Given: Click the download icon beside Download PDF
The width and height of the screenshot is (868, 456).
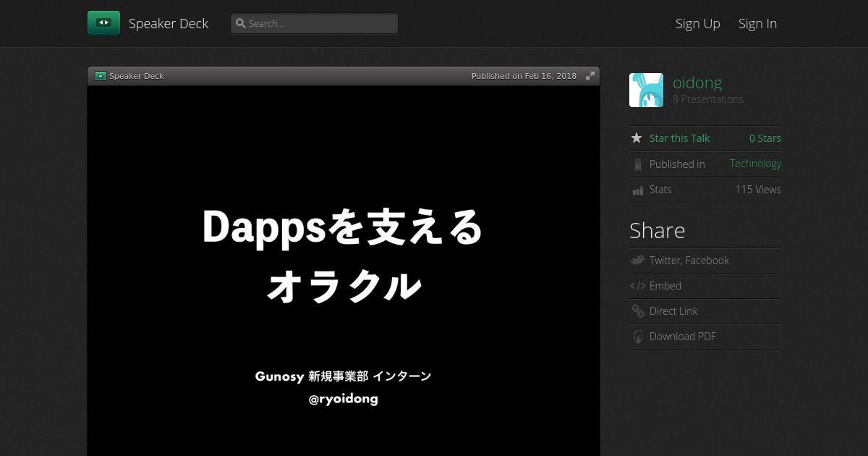Looking at the screenshot, I should tap(637, 337).
